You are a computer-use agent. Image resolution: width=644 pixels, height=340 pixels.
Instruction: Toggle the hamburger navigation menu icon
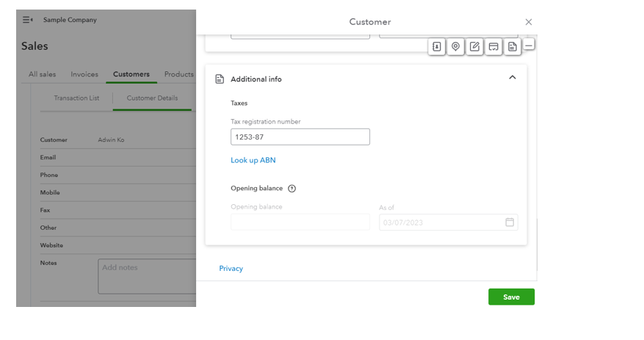[27, 20]
